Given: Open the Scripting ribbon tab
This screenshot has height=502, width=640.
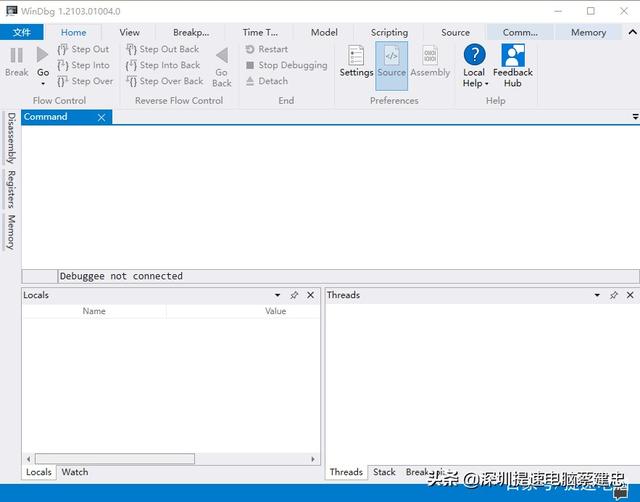Looking at the screenshot, I should 389,32.
